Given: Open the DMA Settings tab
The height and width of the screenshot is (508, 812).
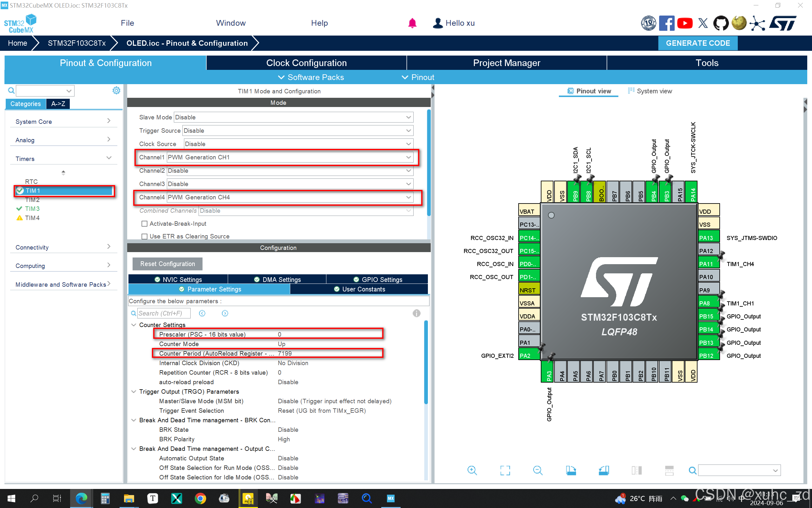Looking at the screenshot, I should tap(277, 279).
